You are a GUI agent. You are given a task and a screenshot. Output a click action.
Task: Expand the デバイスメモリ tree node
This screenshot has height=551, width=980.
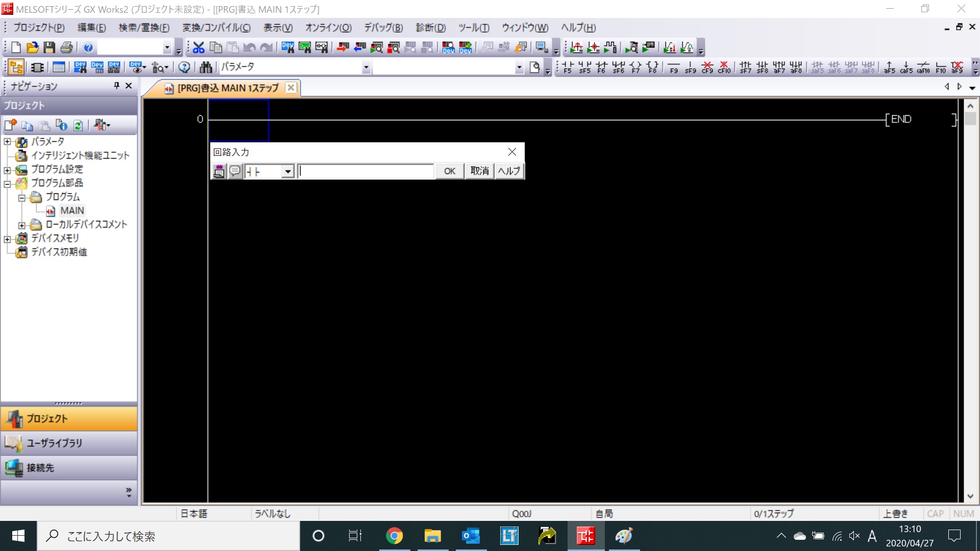pos(8,238)
